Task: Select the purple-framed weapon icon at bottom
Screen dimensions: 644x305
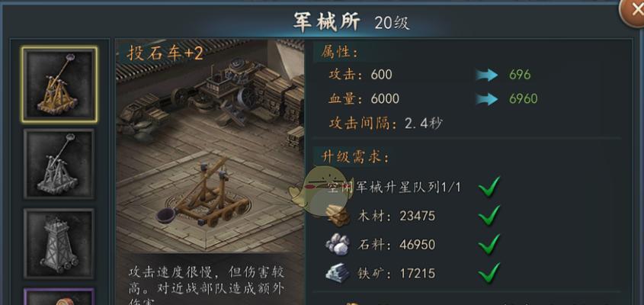Action: (59, 297)
